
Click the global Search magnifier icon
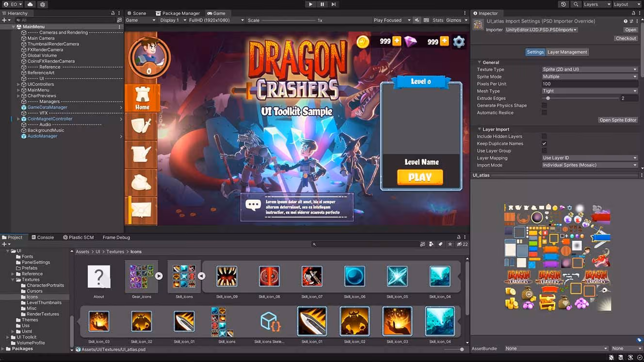pos(575,4)
